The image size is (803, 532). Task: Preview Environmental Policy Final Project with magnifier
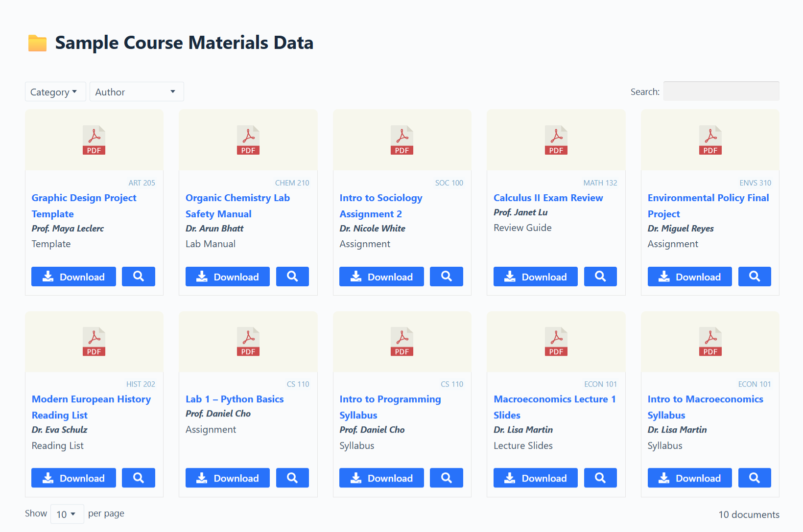pyautogui.click(x=755, y=277)
